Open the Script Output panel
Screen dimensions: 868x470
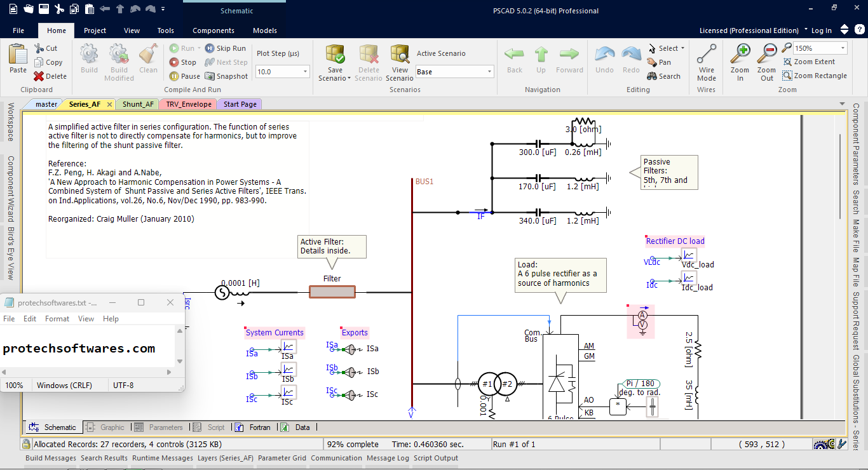tap(436, 458)
